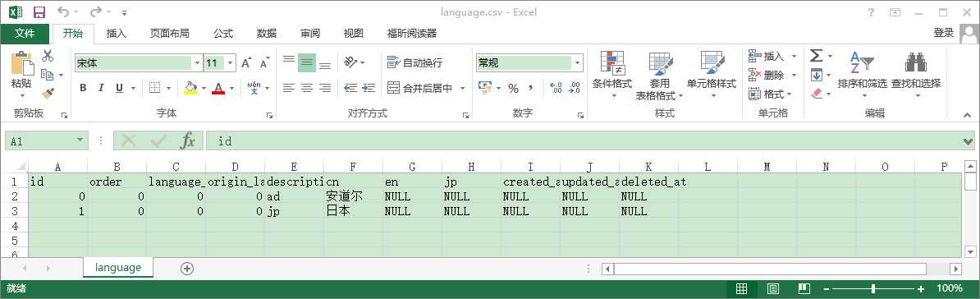The width and height of the screenshot is (980, 299).
Task: Switch to the 页面布局 tab
Action: [169, 33]
